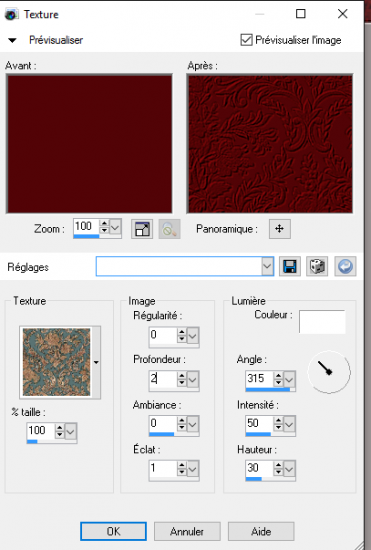Open the Zoom value dropdown arrow
Viewport: 371px width, 550px height.
(x=115, y=228)
